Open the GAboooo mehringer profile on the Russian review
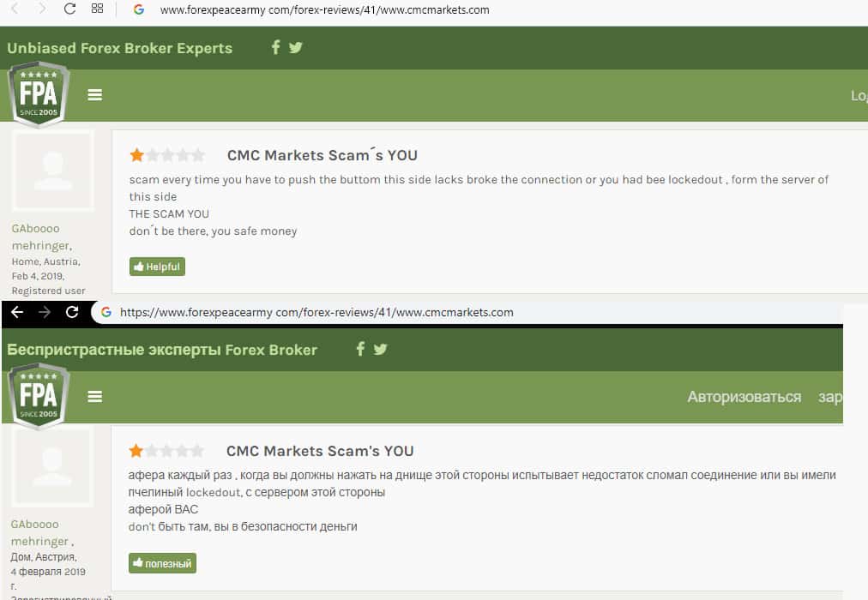Image resolution: width=868 pixels, height=600 pixels. click(x=39, y=532)
